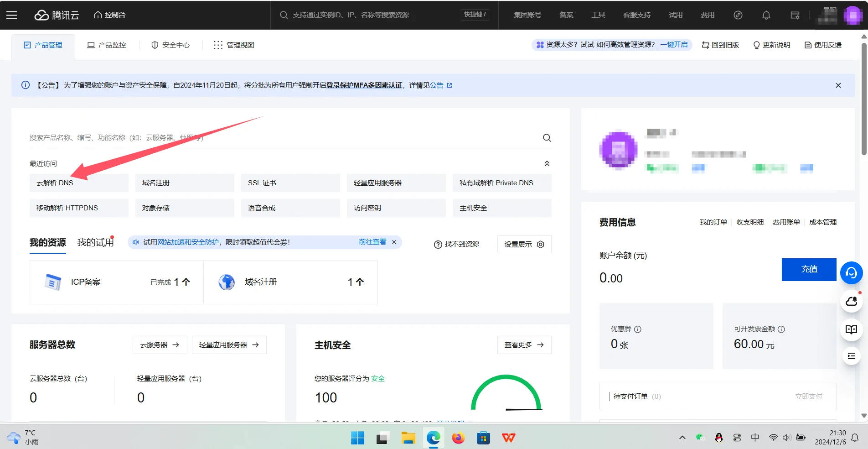Select 我的试用 tab
Viewport: 868px width, 449px height.
96,242
